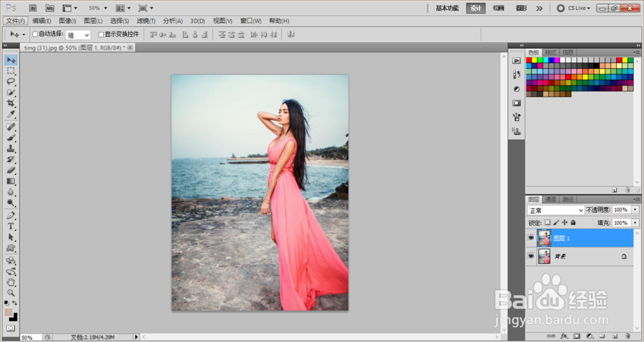Screen dimensions: 644x342
Task: Select the Lasso tool
Action: tap(11, 81)
